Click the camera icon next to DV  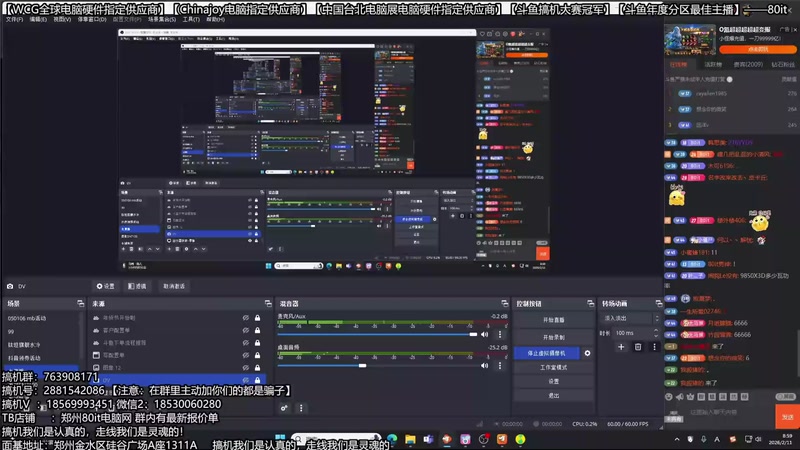pos(10,286)
